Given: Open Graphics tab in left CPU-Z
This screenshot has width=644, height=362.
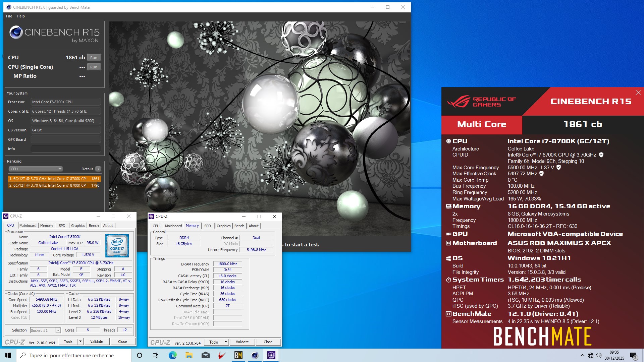Looking at the screenshot, I should pyautogui.click(x=78, y=226).
